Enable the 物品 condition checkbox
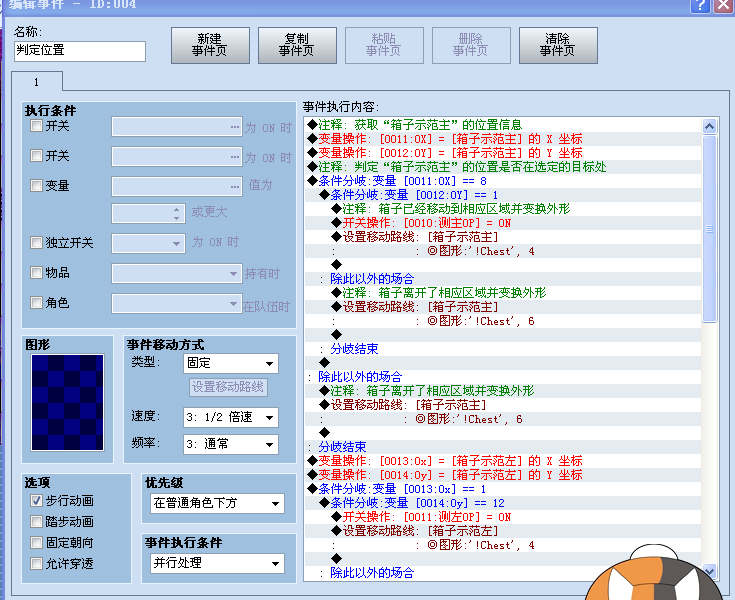This screenshot has width=735, height=600. coord(36,272)
